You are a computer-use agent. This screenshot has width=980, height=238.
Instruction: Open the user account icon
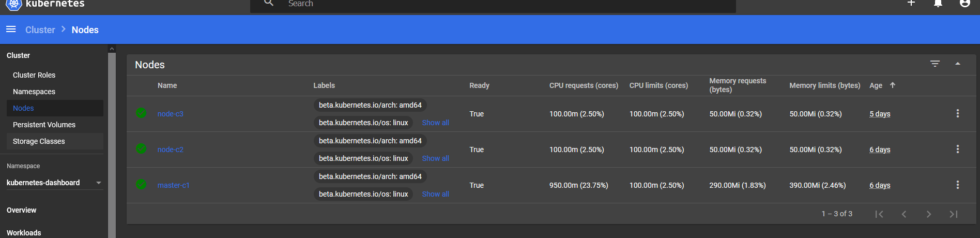(964, 4)
